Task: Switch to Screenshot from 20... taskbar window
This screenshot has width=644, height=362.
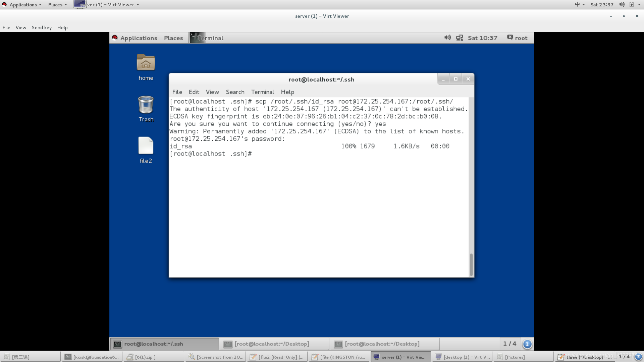Action: pyautogui.click(x=215, y=357)
